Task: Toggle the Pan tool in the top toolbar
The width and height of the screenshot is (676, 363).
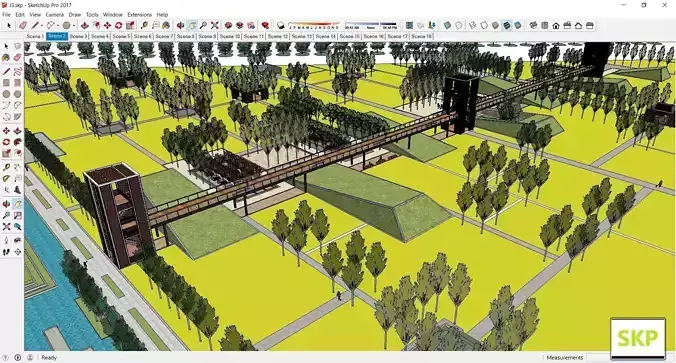Action: click(x=192, y=25)
